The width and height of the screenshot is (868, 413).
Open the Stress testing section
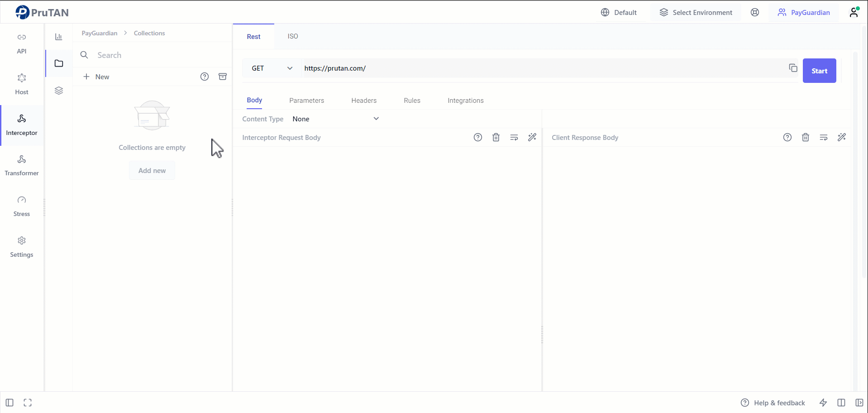[x=22, y=206]
